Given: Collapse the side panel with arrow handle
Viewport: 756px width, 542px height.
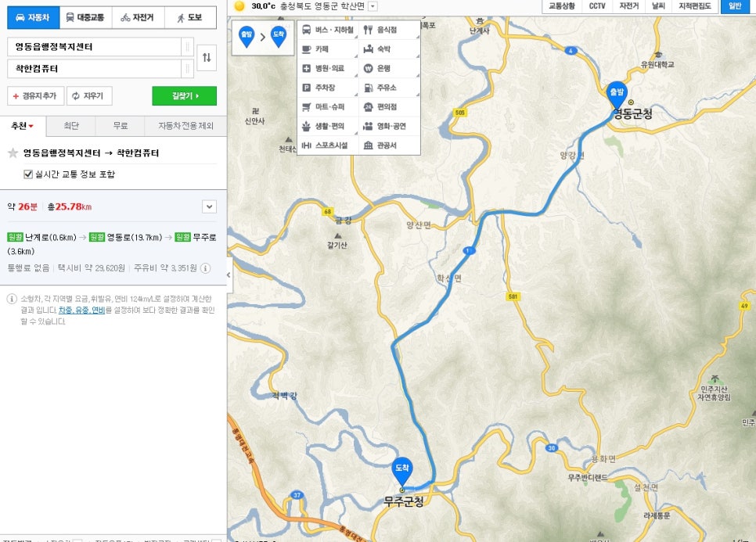Looking at the screenshot, I should coord(229,275).
